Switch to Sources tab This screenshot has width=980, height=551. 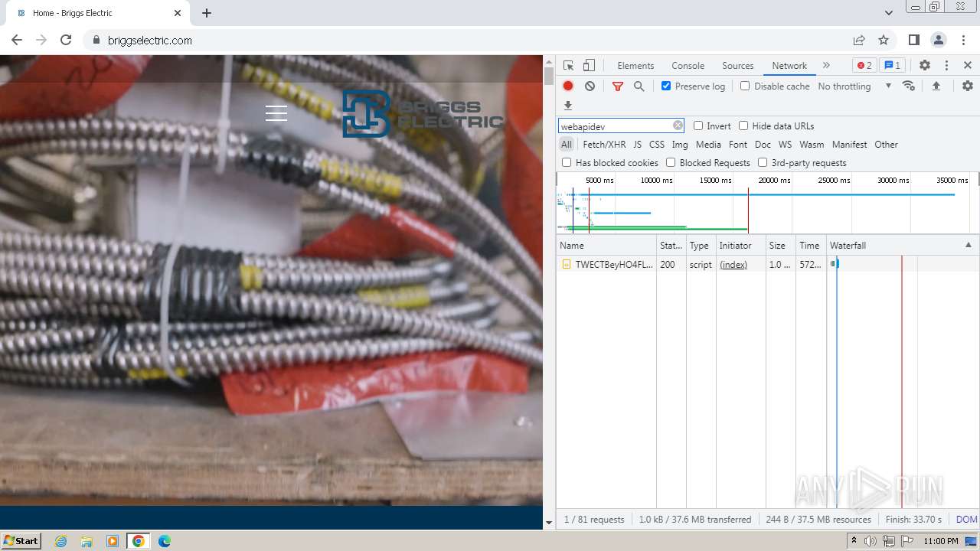tap(738, 66)
